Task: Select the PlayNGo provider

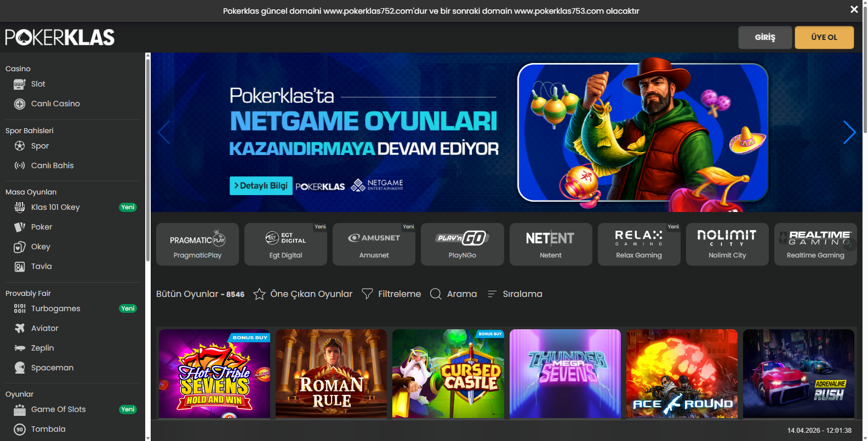Action: point(462,244)
